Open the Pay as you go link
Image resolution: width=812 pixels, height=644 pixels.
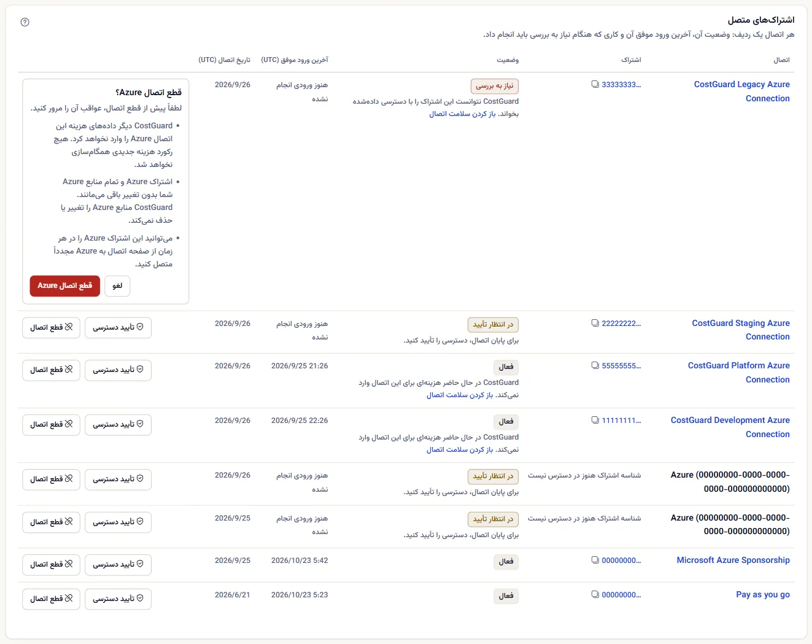pyautogui.click(x=763, y=594)
